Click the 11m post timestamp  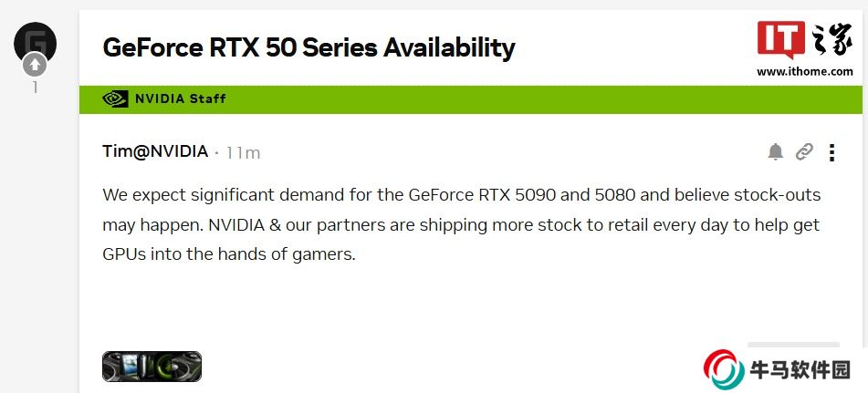tap(243, 152)
